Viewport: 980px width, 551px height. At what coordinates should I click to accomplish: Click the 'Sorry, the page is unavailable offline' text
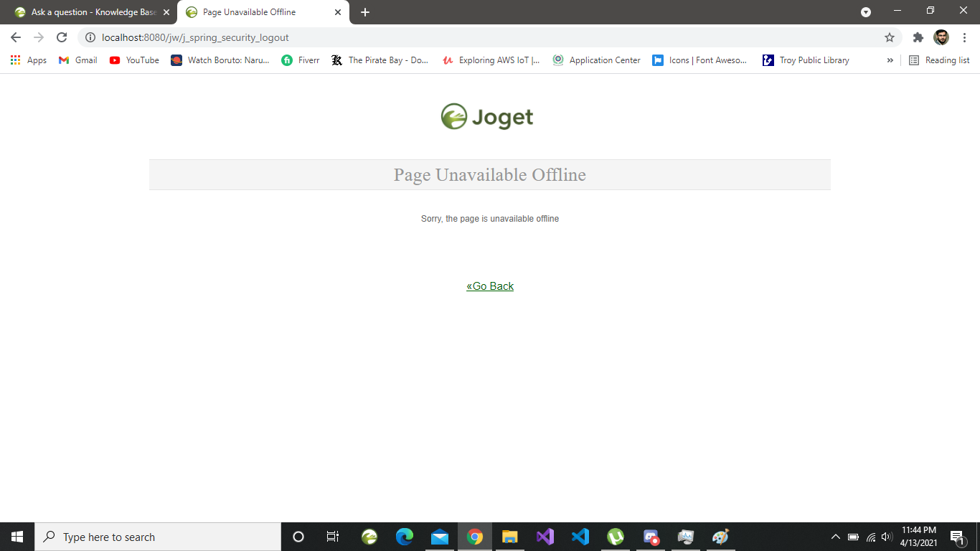pos(490,219)
